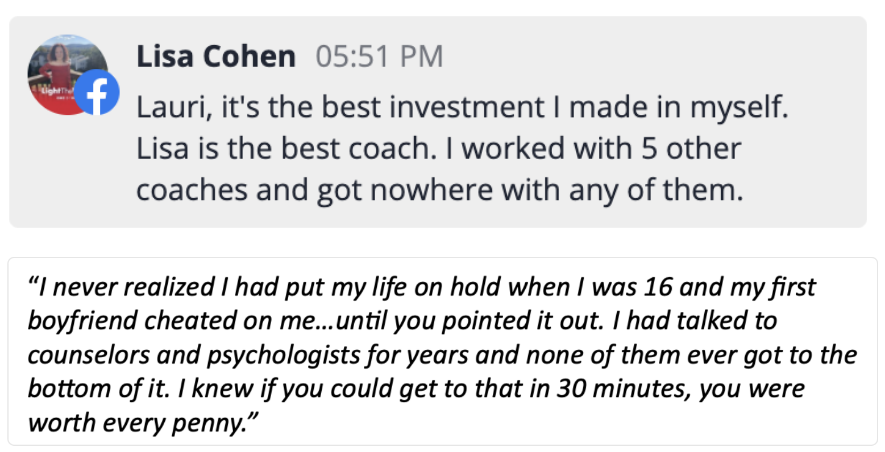Viewport: 885px width, 452px height.
Task: Click the word "nowhere" in the comment
Action: tap(431, 190)
